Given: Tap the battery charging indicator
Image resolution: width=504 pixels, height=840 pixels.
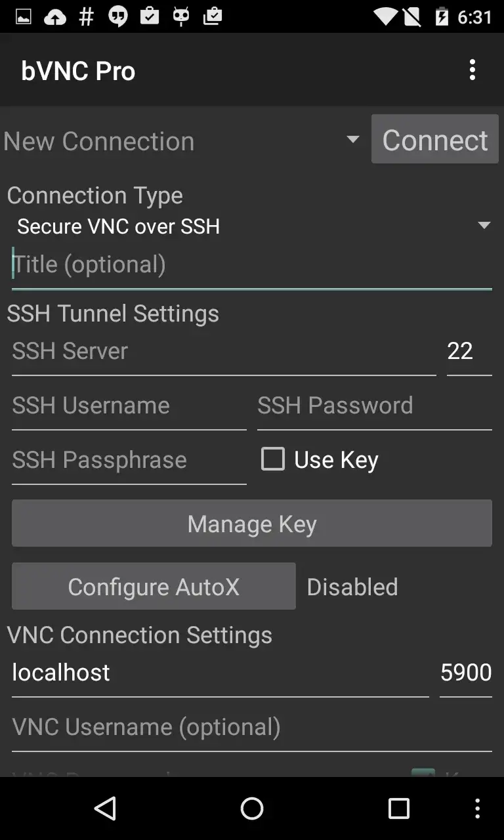Looking at the screenshot, I should click(x=443, y=18).
